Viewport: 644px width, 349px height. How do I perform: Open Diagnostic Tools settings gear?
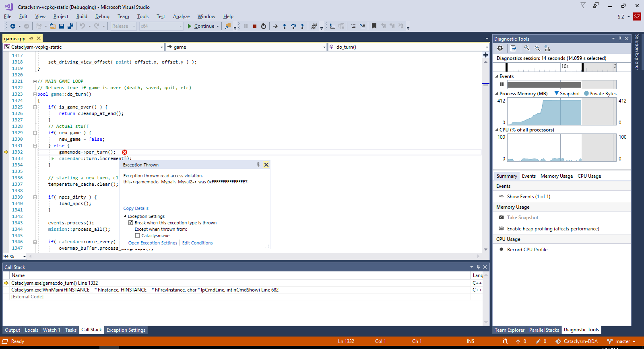pyautogui.click(x=500, y=48)
